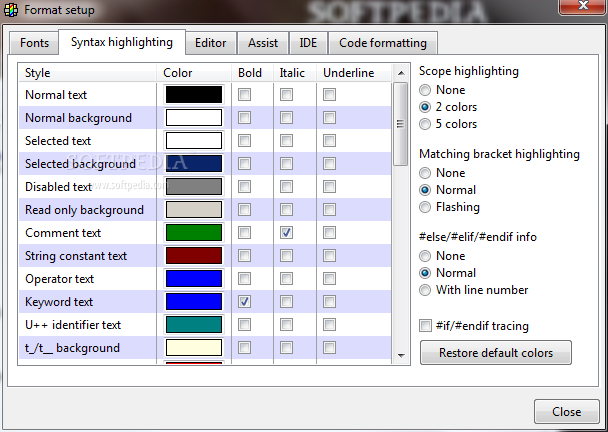Screen dimensions: 608x432
Task: Click the style list scroll down arrow
Action: point(401,355)
